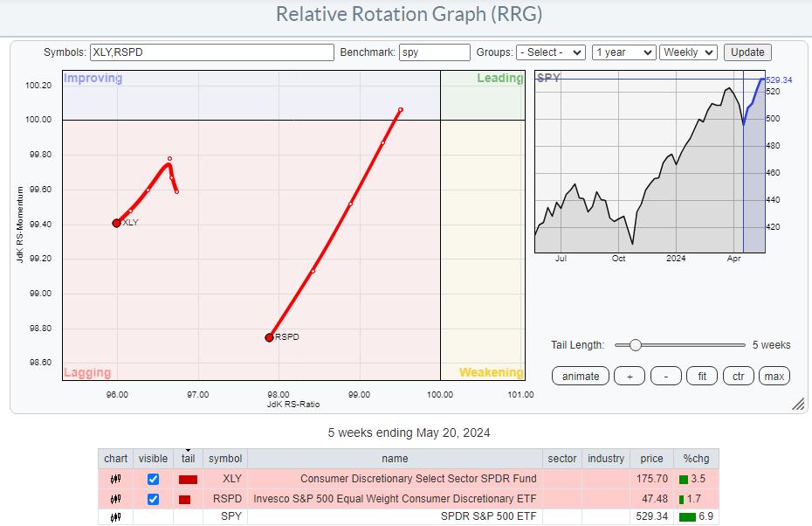812x526 pixels.
Task: Open the Weekly interval dropdown
Action: (688, 52)
